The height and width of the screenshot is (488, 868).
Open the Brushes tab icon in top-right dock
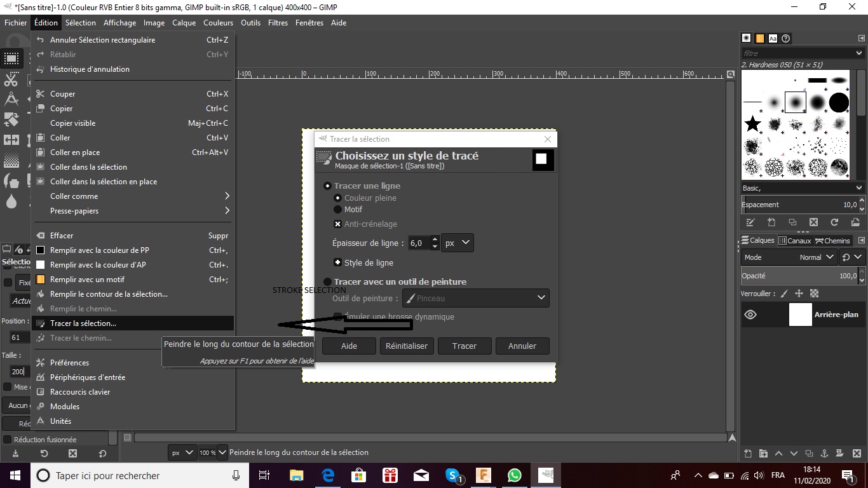pyautogui.click(x=747, y=38)
